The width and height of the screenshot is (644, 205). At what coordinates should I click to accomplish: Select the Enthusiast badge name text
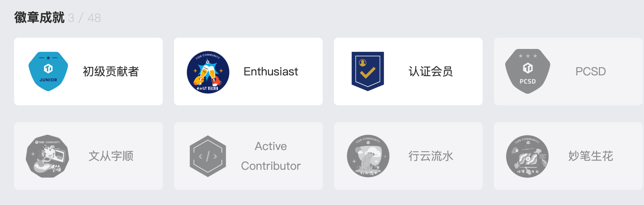tap(271, 72)
